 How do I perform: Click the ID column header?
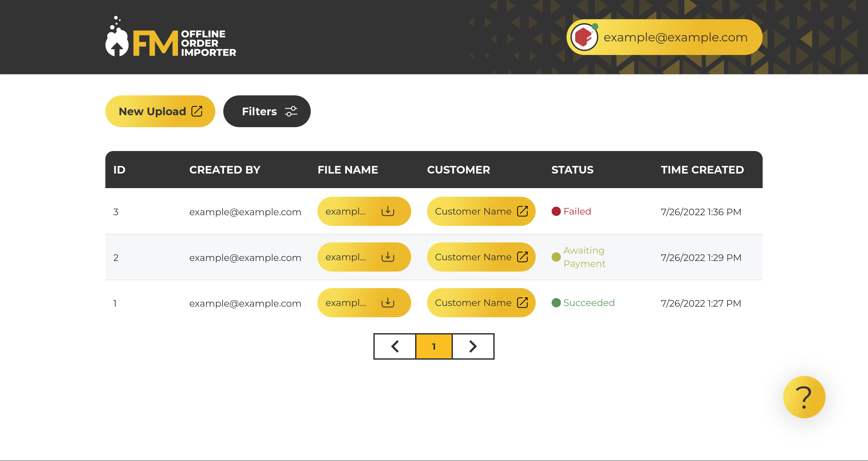pyautogui.click(x=119, y=170)
